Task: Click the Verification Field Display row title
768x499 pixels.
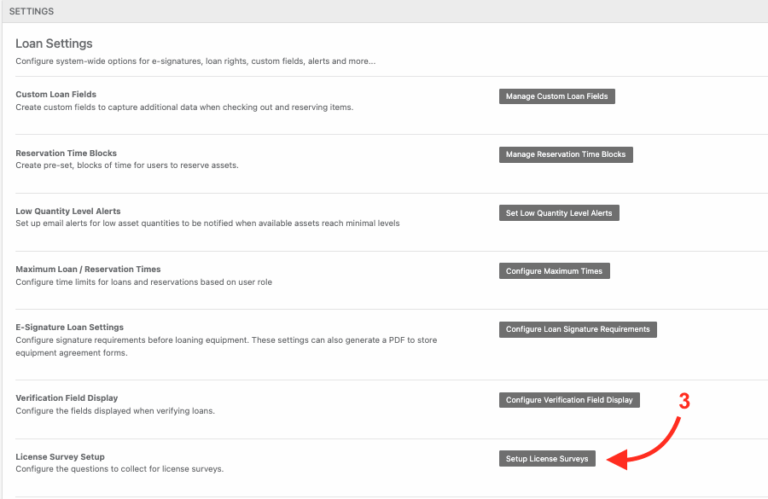Action: click(x=67, y=398)
